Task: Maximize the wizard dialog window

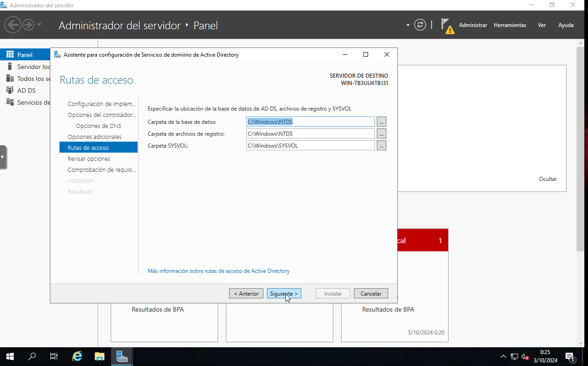Action: 366,54
